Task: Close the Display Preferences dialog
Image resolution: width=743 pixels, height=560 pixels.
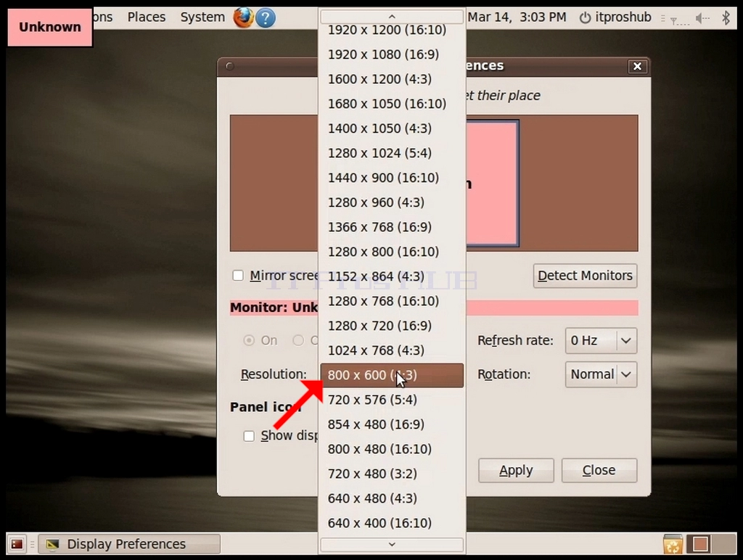Action: point(637,66)
